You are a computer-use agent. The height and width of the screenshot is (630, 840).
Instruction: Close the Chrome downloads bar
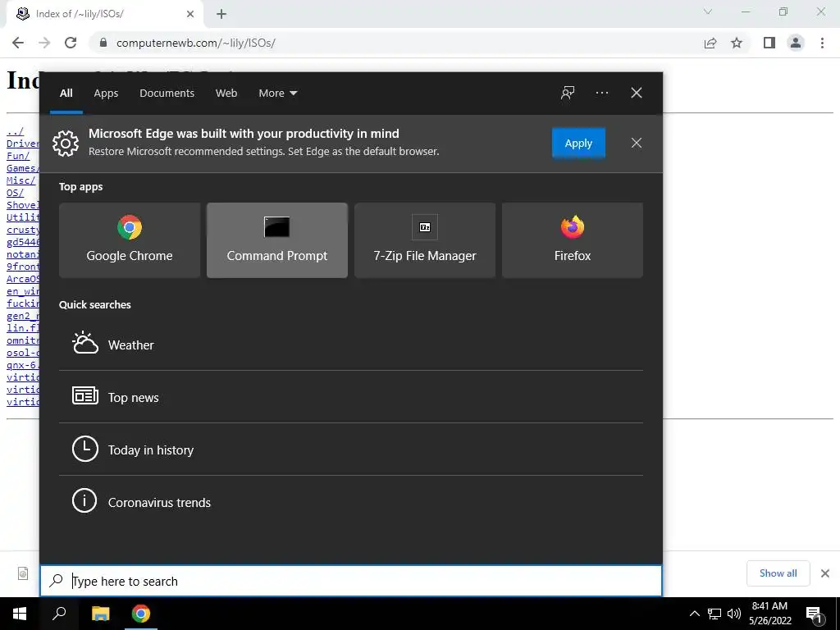(x=825, y=573)
